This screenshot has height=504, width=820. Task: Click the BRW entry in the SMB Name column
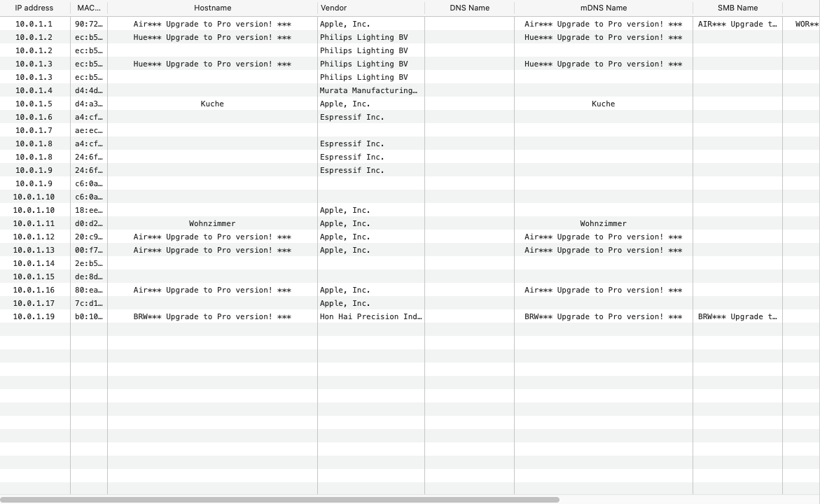point(737,316)
